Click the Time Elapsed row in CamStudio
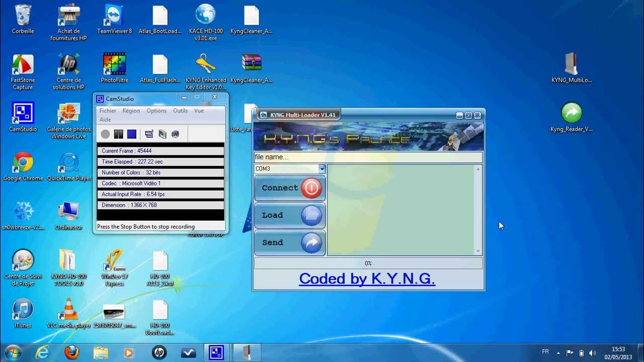The image size is (644, 362). [160, 162]
